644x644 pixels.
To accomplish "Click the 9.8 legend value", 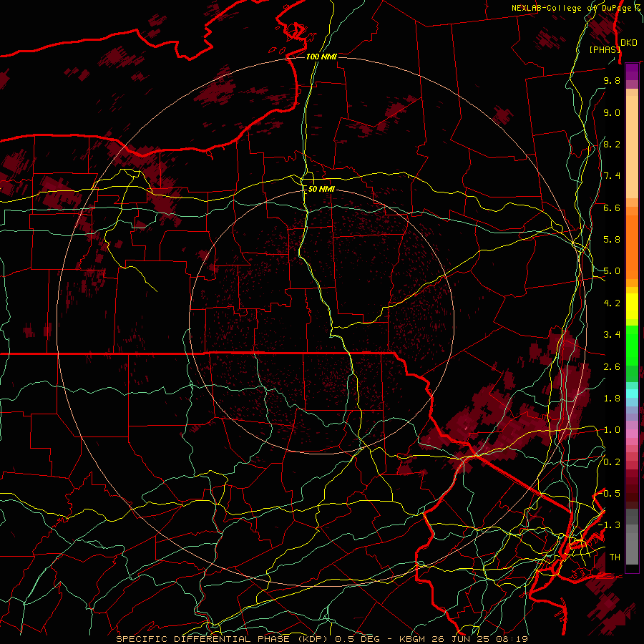I will pos(612,80).
